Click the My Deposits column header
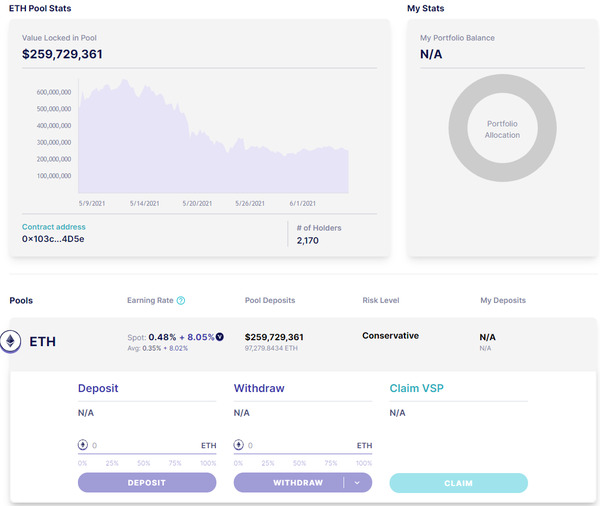Screen dimensions: 600x506 click(x=503, y=300)
